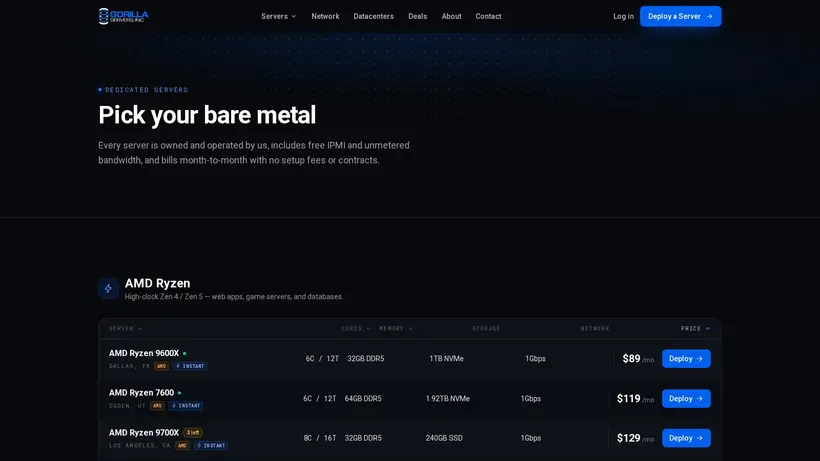Sort table by Memory column
The height and width of the screenshot is (461, 820).
pyautogui.click(x=396, y=329)
